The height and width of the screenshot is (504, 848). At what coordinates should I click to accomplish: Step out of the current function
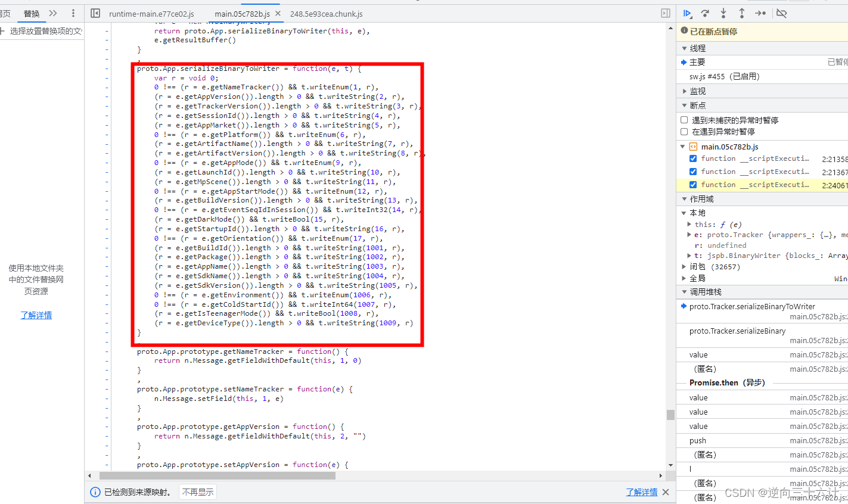tap(742, 13)
